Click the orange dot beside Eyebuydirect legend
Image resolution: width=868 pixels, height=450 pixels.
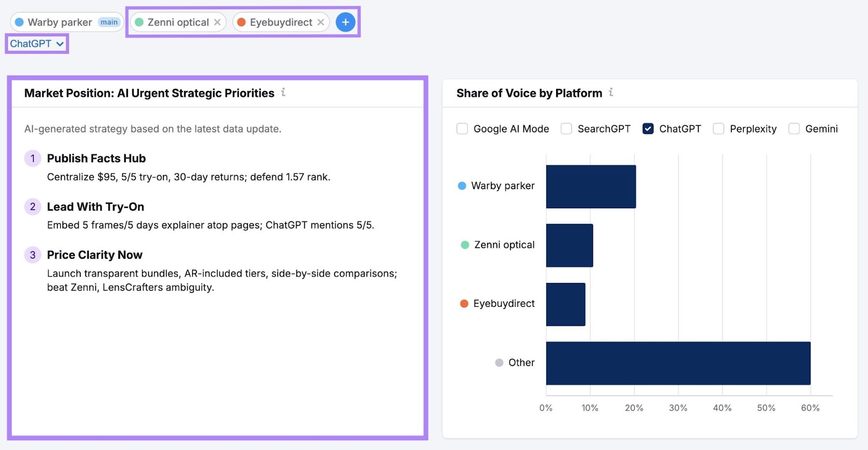click(464, 304)
